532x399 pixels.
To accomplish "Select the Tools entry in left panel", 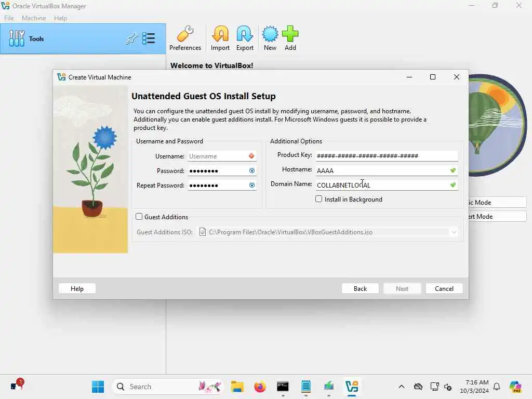I will tap(83, 38).
